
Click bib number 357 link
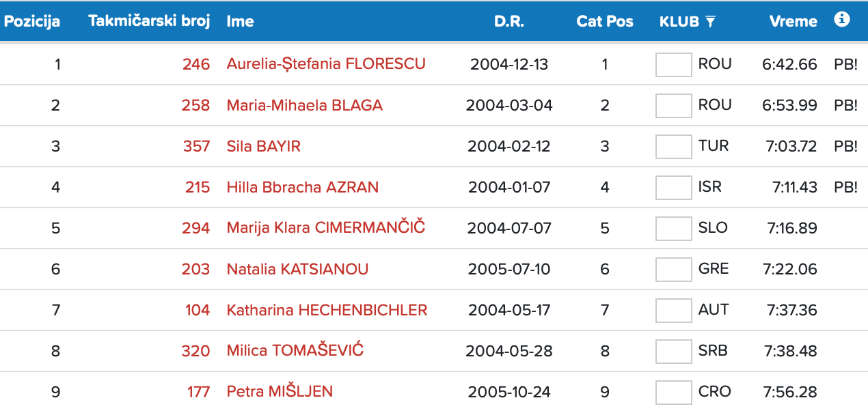tap(196, 146)
